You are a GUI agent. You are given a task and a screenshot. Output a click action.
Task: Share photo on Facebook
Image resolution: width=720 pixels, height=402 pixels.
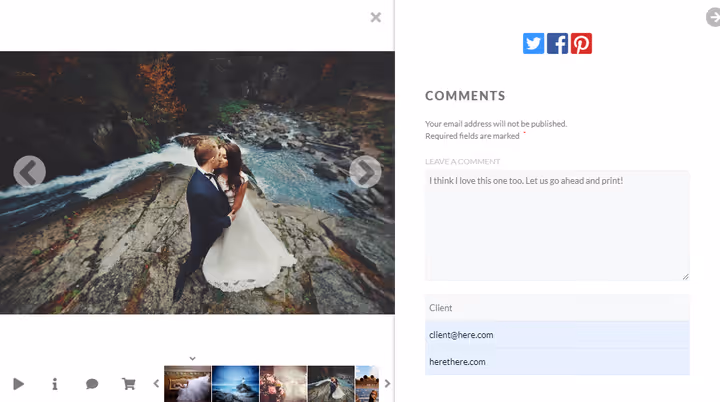point(557,44)
